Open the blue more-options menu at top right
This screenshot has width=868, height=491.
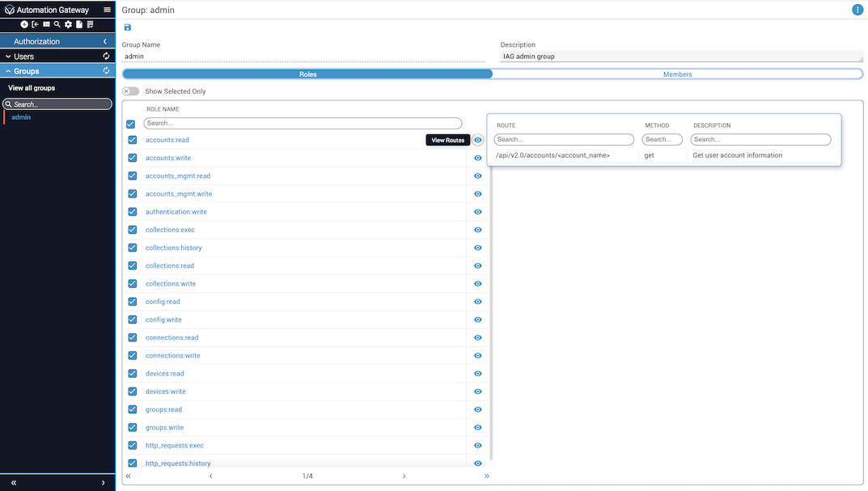[857, 10]
